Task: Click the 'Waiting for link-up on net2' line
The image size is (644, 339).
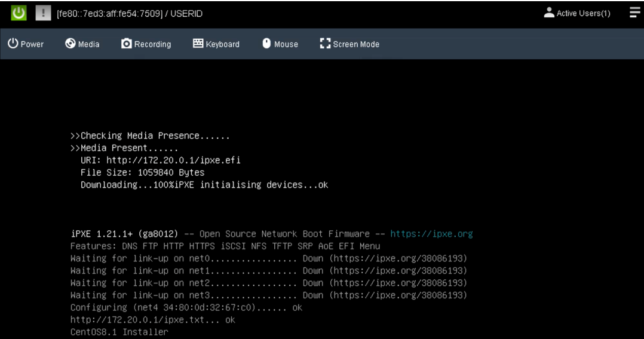Action: click(269, 283)
